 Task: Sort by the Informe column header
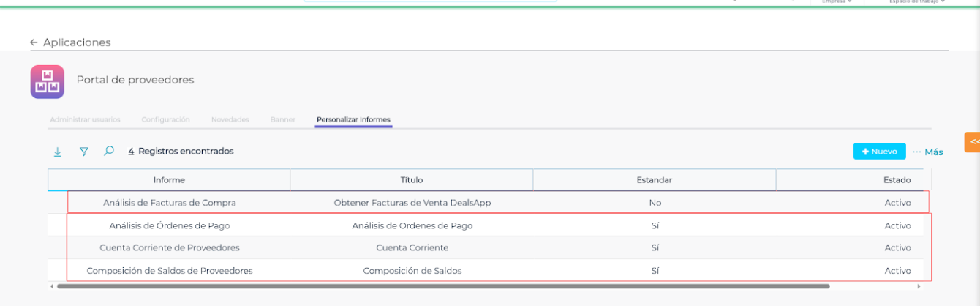pyautogui.click(x=169, y=180)
